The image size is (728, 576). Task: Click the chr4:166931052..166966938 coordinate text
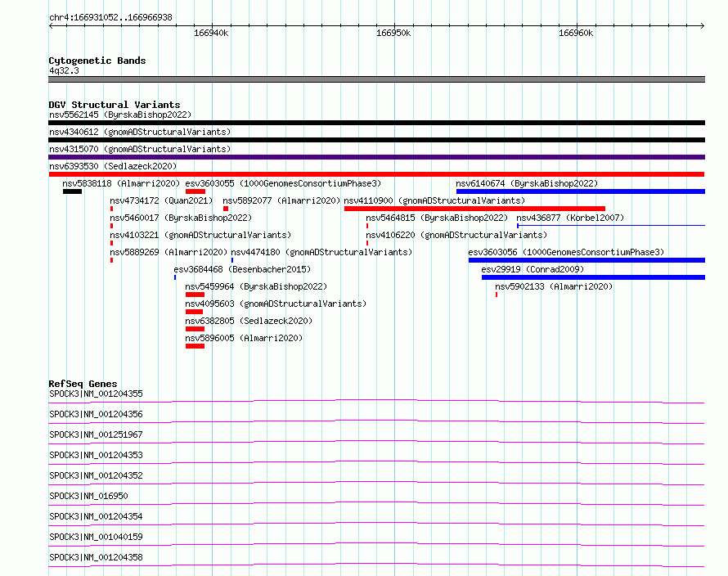tap(110, 17)
